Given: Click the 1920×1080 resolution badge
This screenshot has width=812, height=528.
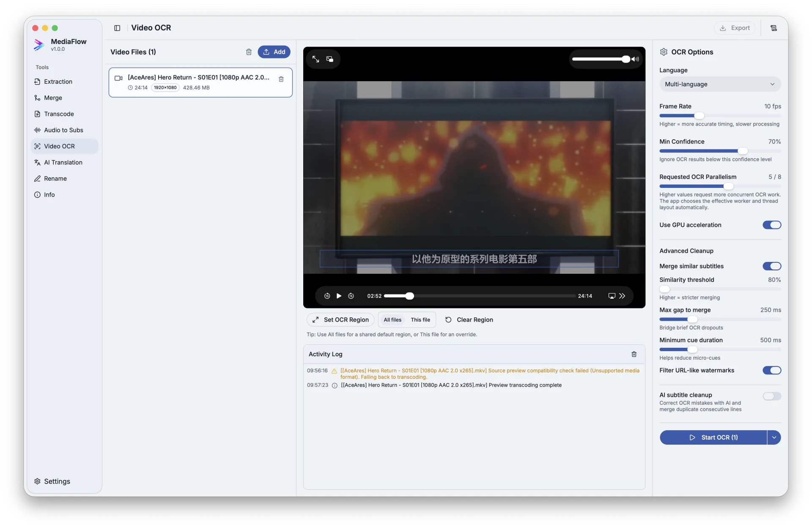Looking at the screenshot, I should click(165, 88).
